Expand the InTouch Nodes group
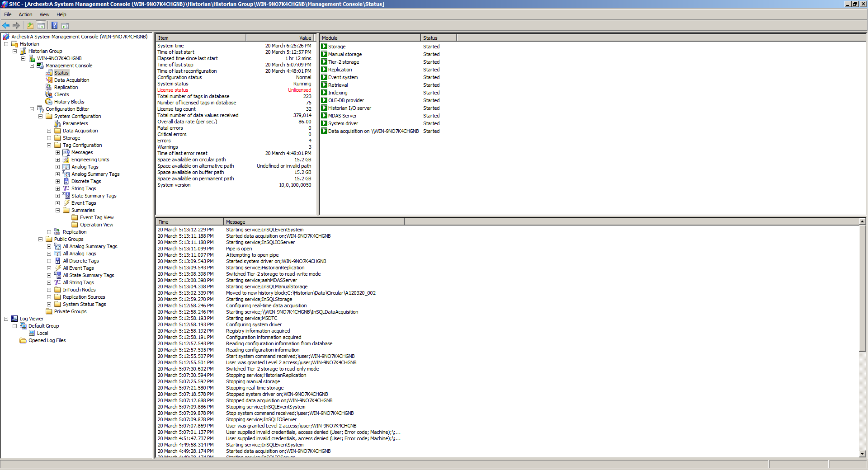Image resolution: width=868 pixels, height=470 pixels. click(x=49, y=290)
